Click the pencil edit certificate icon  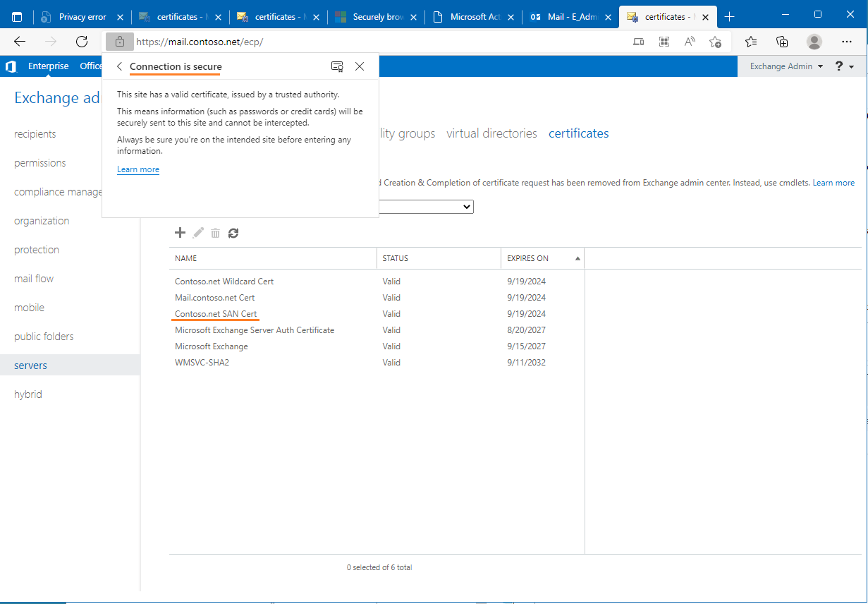pyautogui.click(x=198, y=232)
